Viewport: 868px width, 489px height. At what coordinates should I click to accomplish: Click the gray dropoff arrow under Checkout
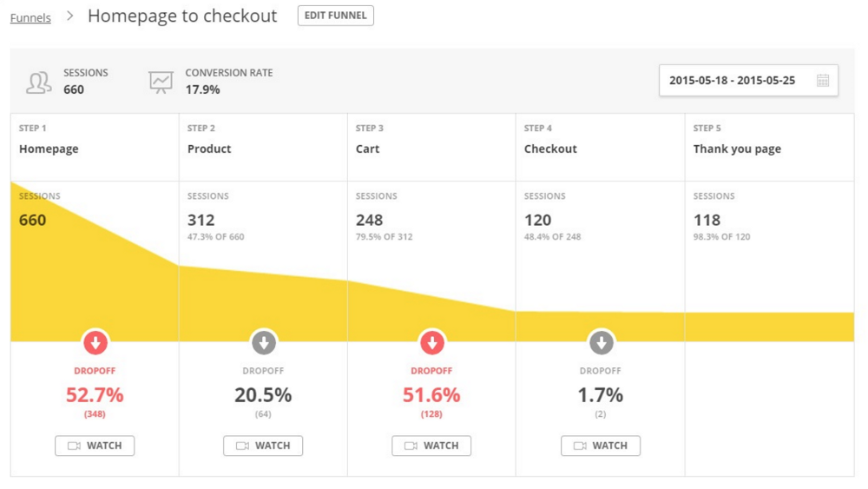(601, 342)
